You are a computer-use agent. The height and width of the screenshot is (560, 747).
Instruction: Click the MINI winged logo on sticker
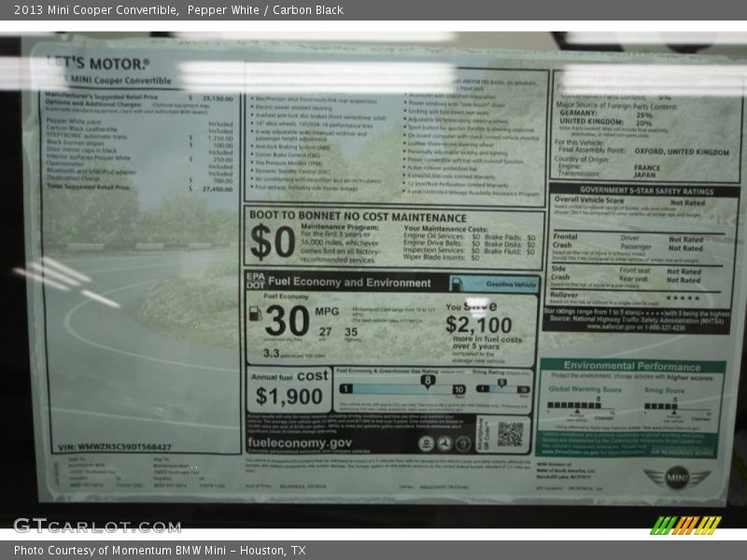point(677,478)
